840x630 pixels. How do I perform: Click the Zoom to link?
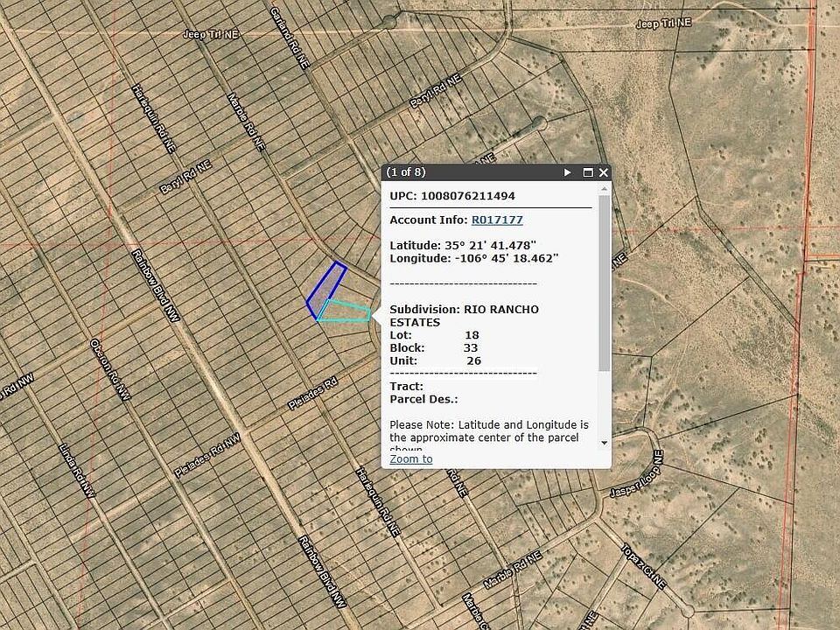coord(410,458)
